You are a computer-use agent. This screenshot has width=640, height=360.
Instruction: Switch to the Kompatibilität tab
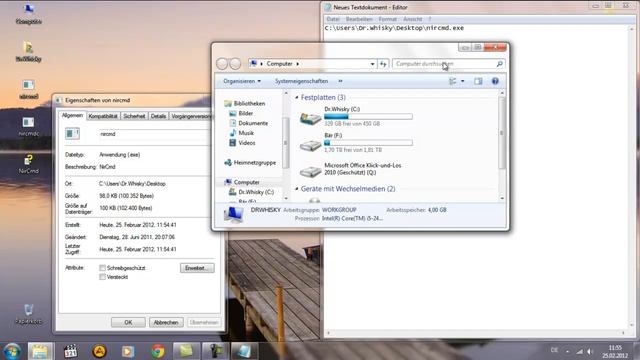pos(103,116)
